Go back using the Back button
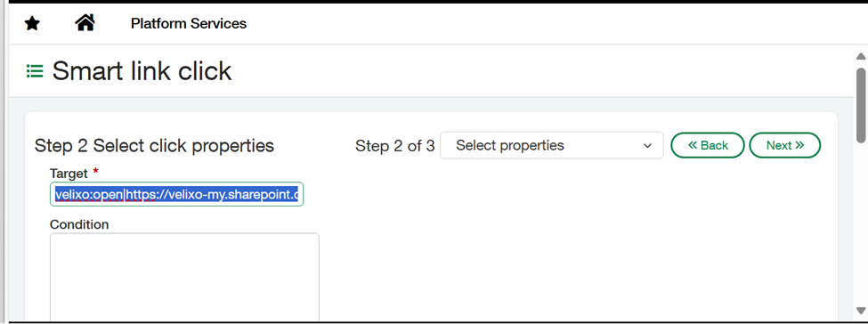The image size is (868, 324). pyautogui.click(x=708, y=145)
